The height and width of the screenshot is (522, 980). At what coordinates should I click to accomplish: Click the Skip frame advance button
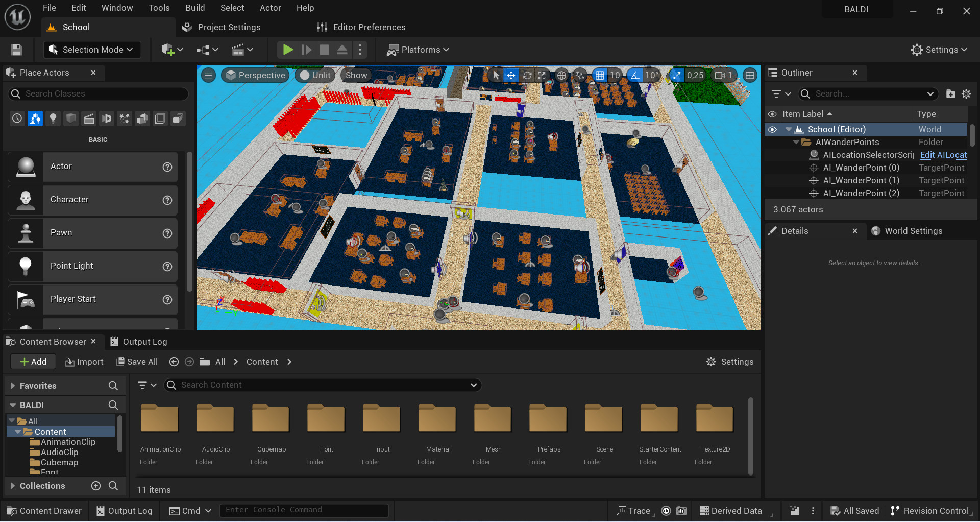[x=306, y=50]
